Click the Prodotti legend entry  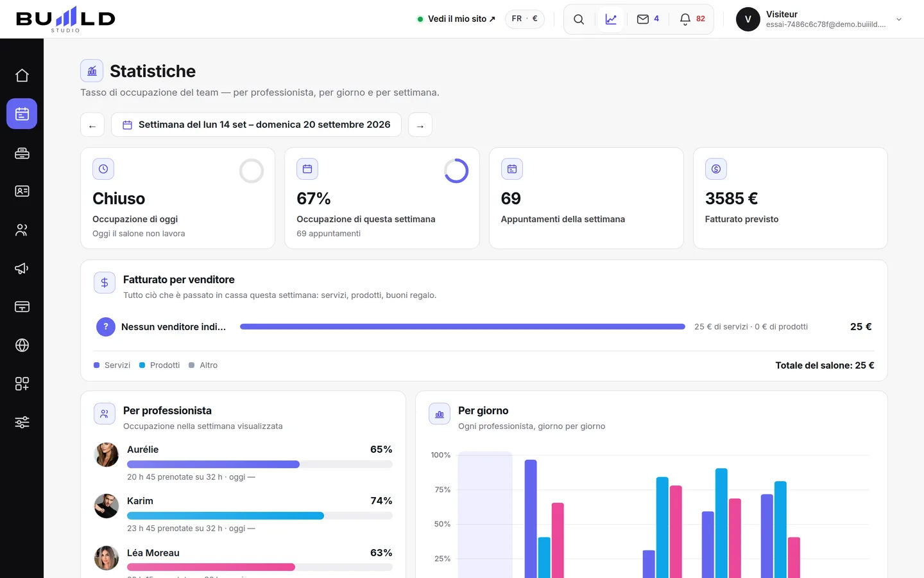160,365
